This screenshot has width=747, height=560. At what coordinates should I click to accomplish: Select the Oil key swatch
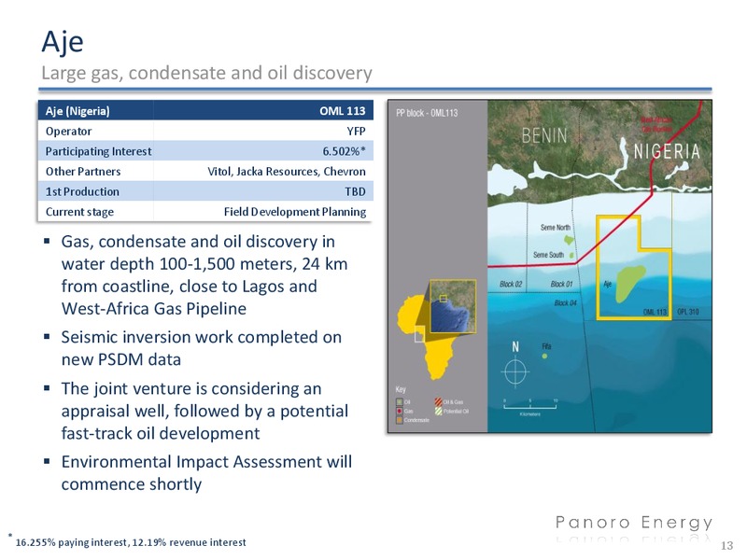click(x=400, y=402)
